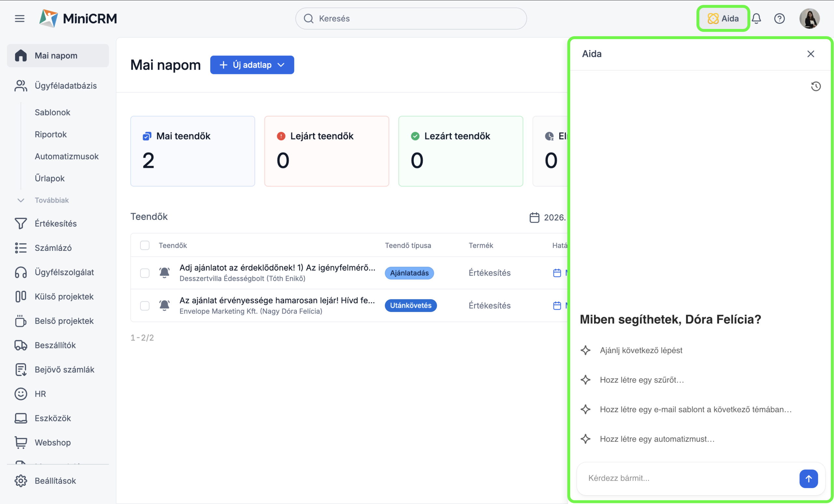Open the hamburger menu icon
The height and width of the screenshot is (504, 834).
(x=20, y=19)
